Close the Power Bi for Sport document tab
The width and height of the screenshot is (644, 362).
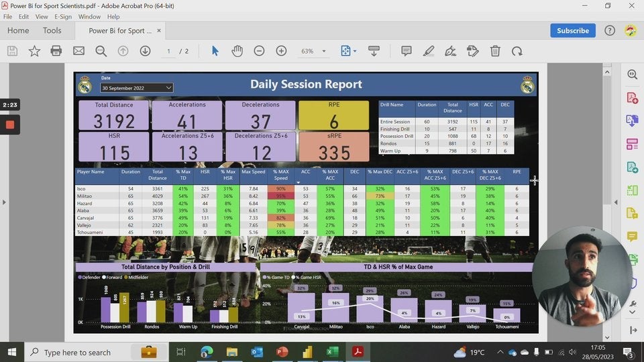[x=159, y=30]
